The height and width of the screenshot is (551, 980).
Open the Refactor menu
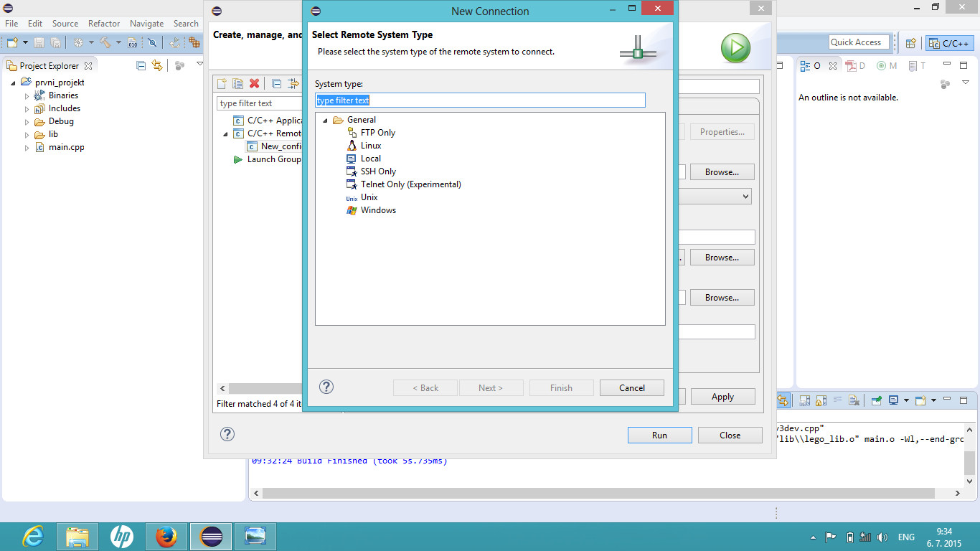(x=104, y=24)
